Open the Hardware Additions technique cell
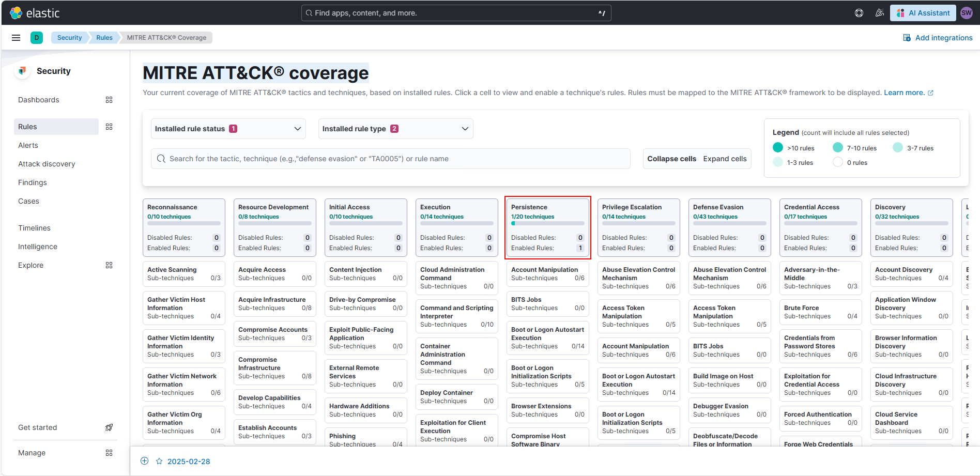 coord(366,410)
